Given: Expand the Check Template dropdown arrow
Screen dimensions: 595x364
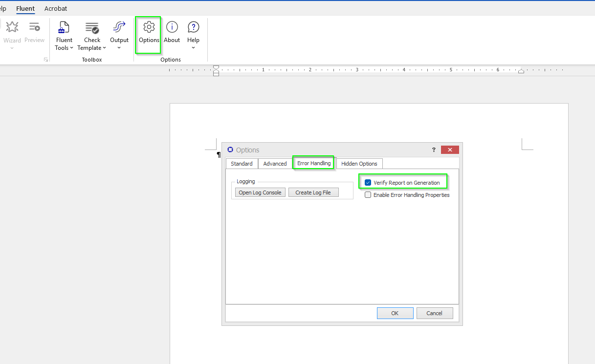Looking at the screenshot, I should click(x=105, y=48).
